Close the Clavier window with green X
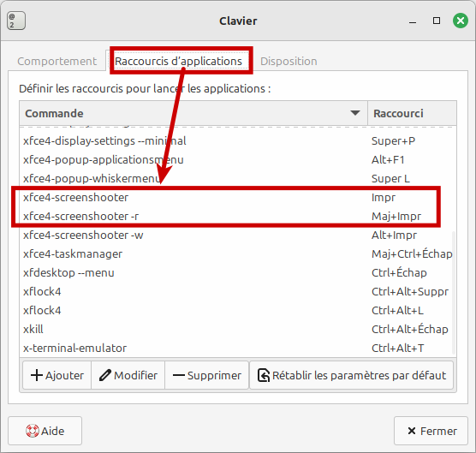The image size is (476, 453). [x=461, y=21]
